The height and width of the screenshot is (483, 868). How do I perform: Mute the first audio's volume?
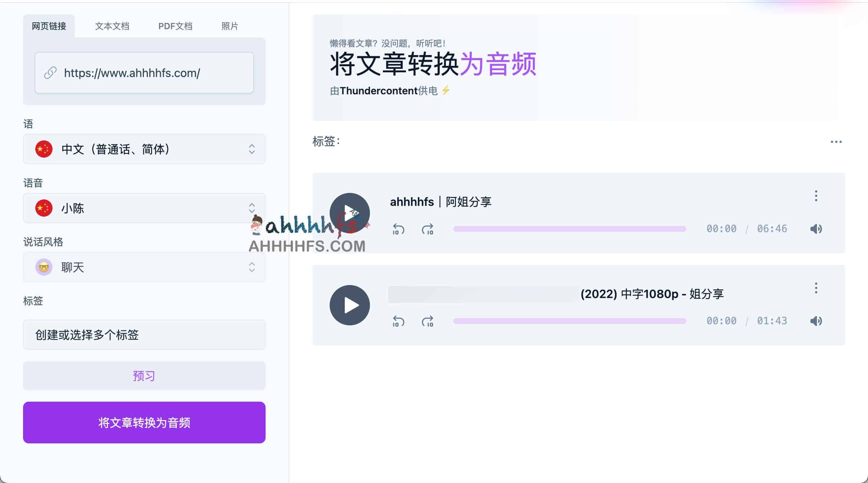pos(816,228)
